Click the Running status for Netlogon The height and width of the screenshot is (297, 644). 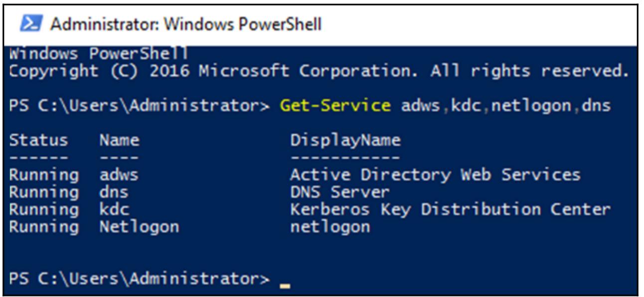(44, 227)
